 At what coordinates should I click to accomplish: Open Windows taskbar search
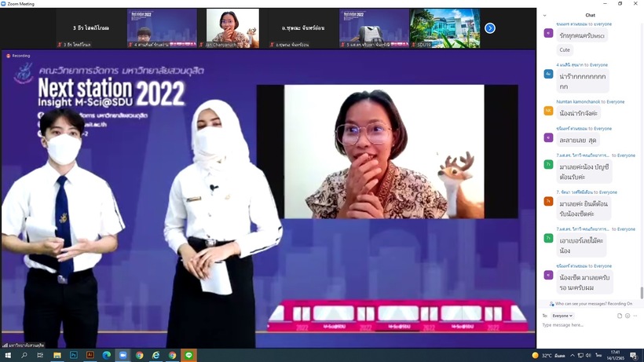click(x=24, y=356)
